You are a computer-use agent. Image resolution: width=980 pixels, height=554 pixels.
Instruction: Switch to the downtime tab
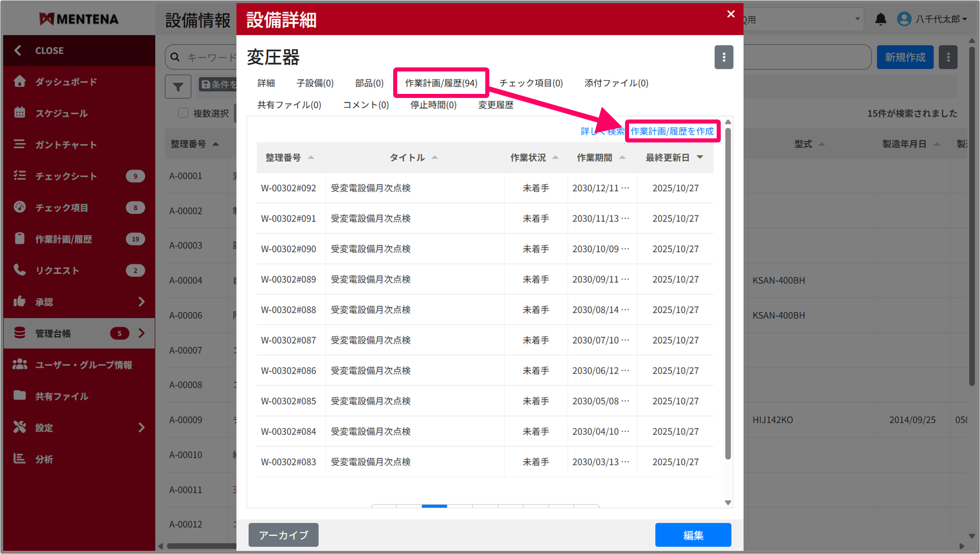433,105
